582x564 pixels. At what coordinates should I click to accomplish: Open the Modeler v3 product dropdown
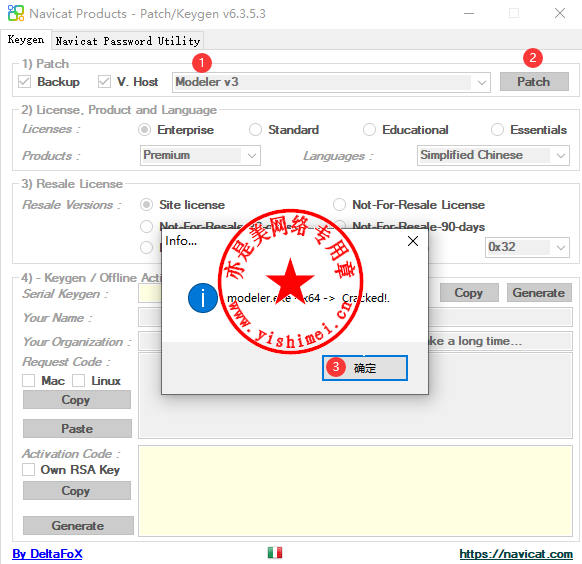tap(331, 82)
